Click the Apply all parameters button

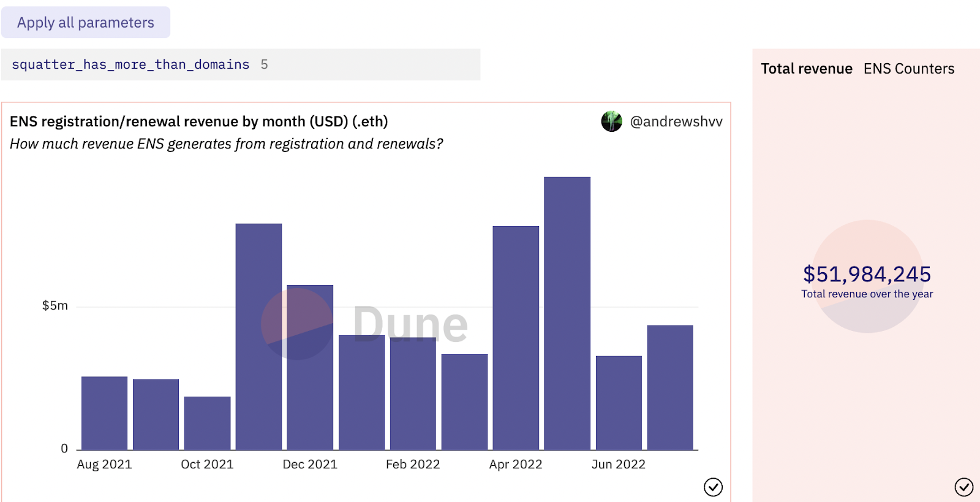coord(86,23)
